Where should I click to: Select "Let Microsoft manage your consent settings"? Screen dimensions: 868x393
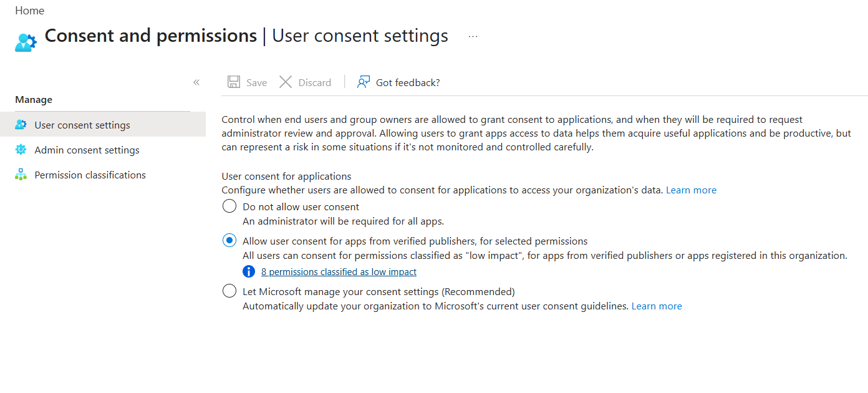(x=229, y=290)
